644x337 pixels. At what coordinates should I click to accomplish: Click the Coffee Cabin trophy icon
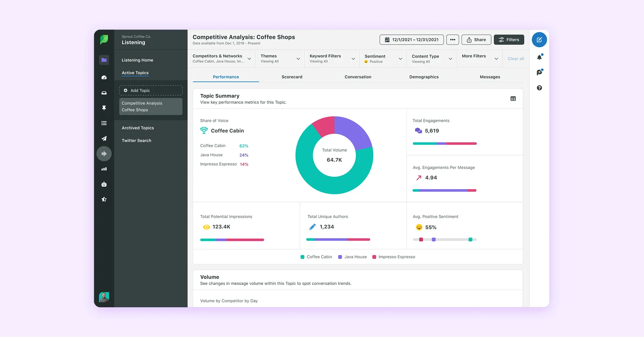click(x=204, y=131)
